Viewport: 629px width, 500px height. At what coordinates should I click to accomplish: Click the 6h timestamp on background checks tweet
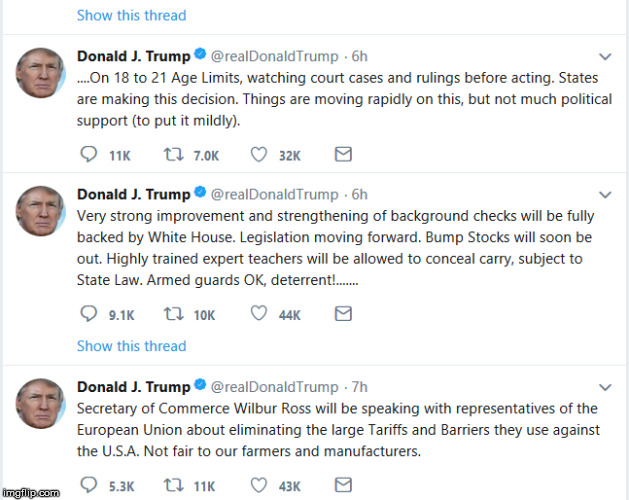(359, 194)
